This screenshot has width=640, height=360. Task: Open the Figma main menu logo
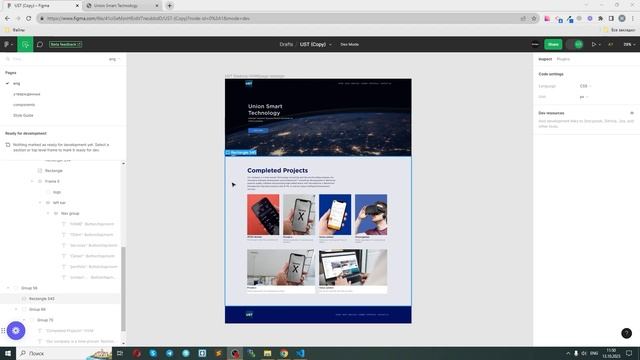[7, 44]
